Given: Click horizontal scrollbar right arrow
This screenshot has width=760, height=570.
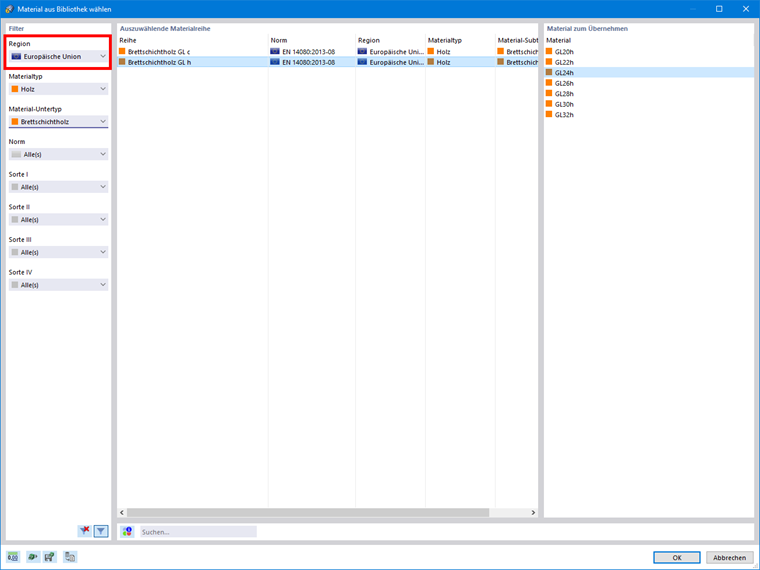Looking at the screenshot, I should [x=533, y=512].
